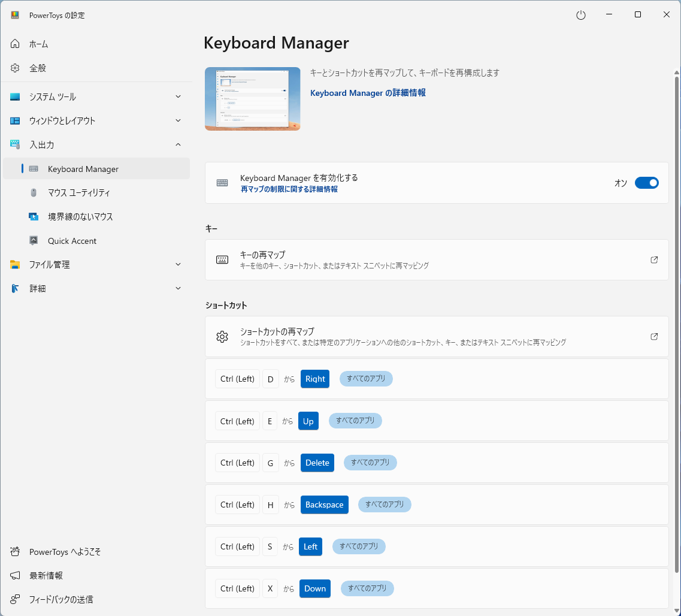Open フィードバックの送信 from the sidebar

click(x=96, y=599)
